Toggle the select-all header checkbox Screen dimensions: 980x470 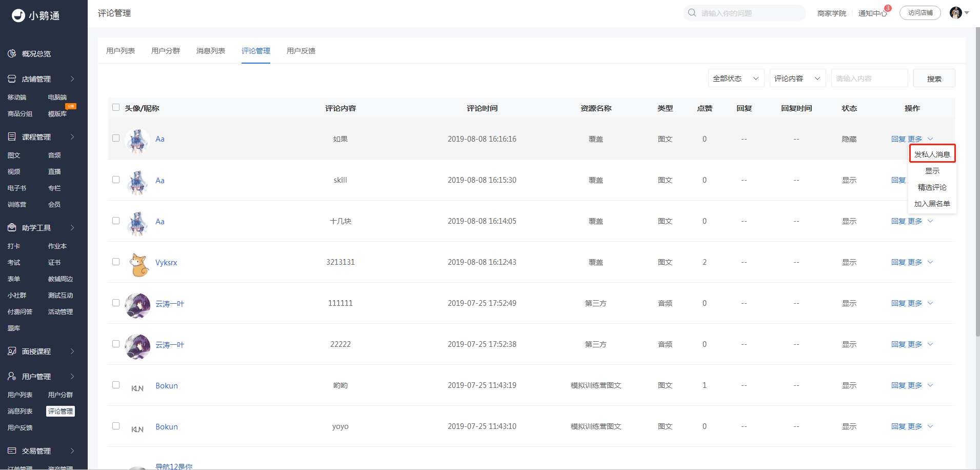[116, 107]
